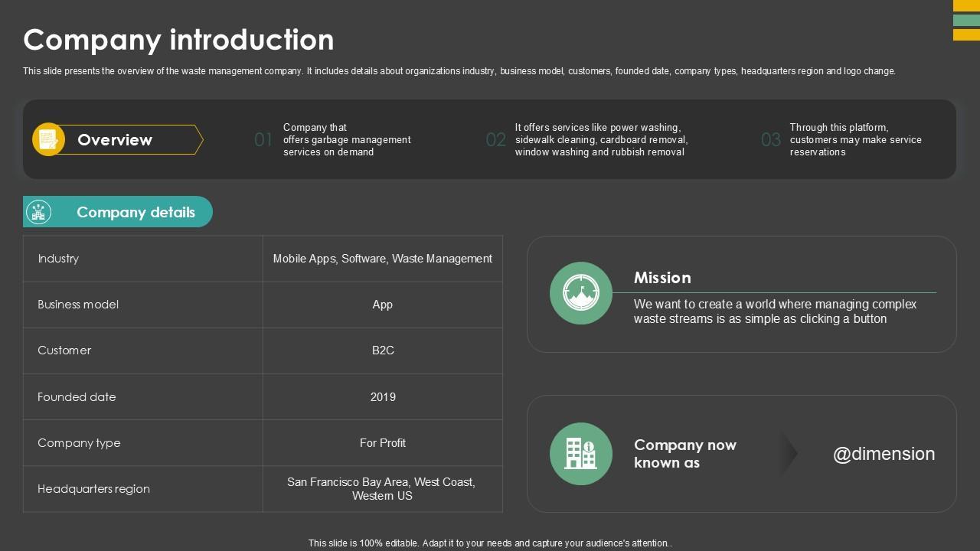The width and height of the screenshot is (980, 551).
Task: Click the teal Company details building icon
Action: (x=38, y=212)
